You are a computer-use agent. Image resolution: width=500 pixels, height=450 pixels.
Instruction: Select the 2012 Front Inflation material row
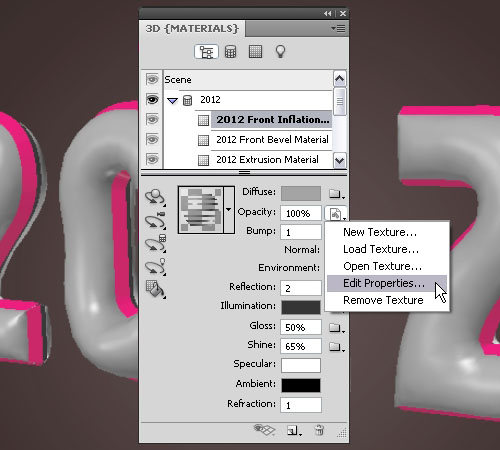point(272,119)
